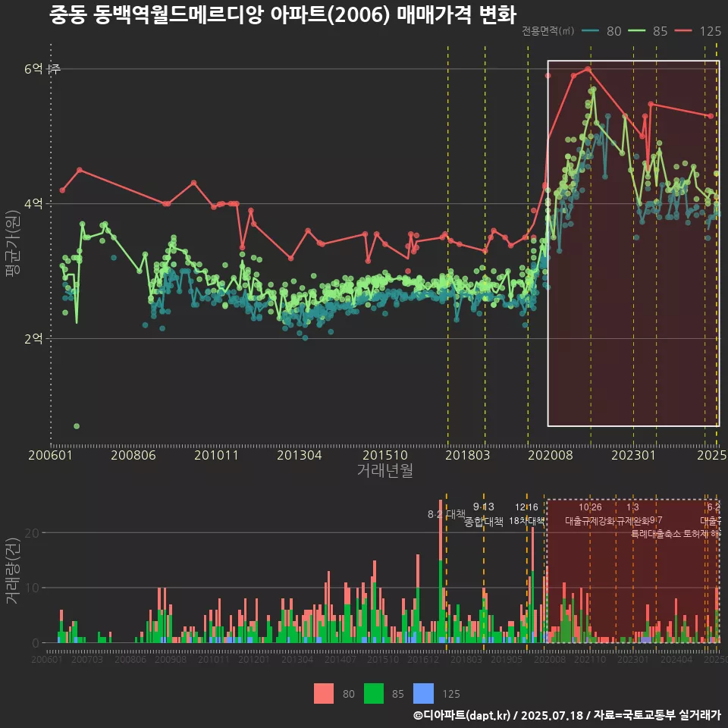The width and height of the screenshot is (728, 728).
Task: Click the 거래량(건) axis title
Action: (x=12, y=570)
